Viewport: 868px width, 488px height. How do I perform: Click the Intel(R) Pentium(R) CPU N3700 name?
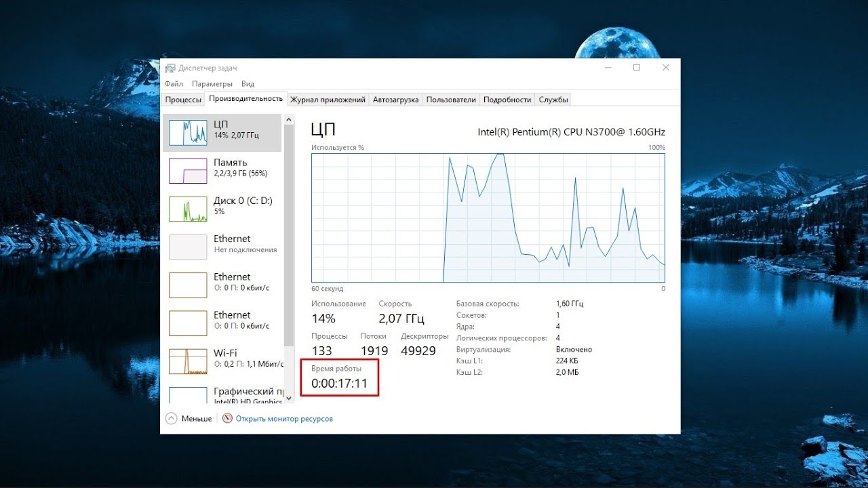coord(572,131)
